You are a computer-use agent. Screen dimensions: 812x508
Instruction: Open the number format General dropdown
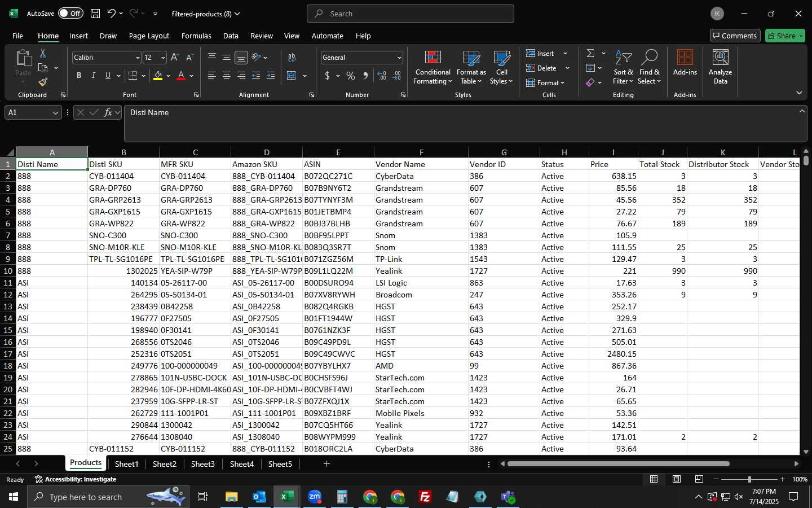399,58
